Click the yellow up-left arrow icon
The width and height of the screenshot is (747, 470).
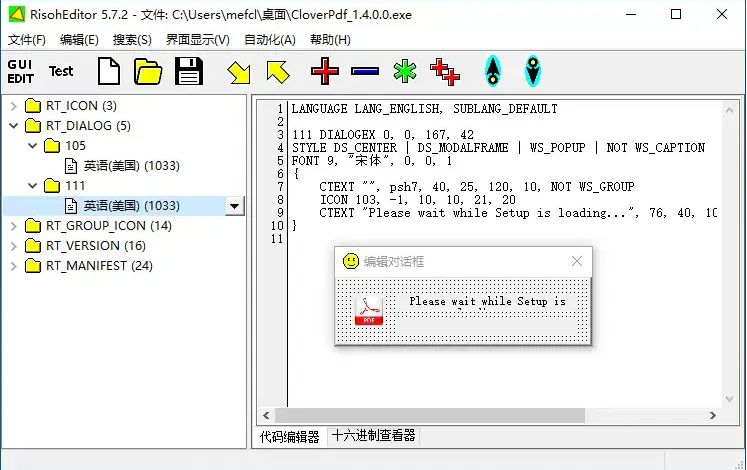pos(277,71)
